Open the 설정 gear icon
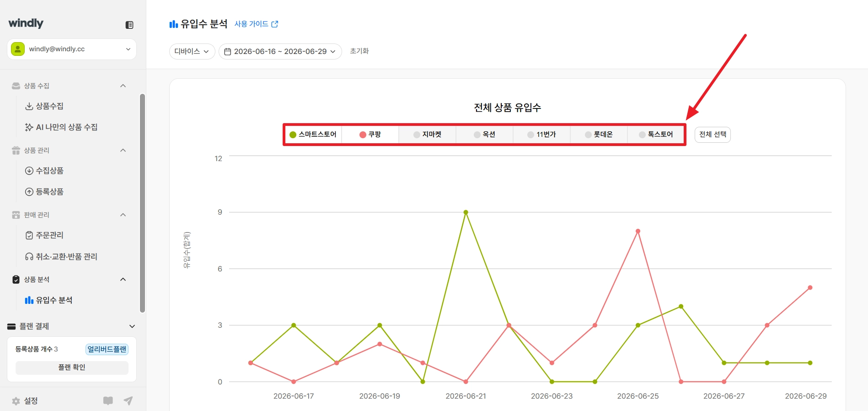The image size is (868, 411). 16,401
